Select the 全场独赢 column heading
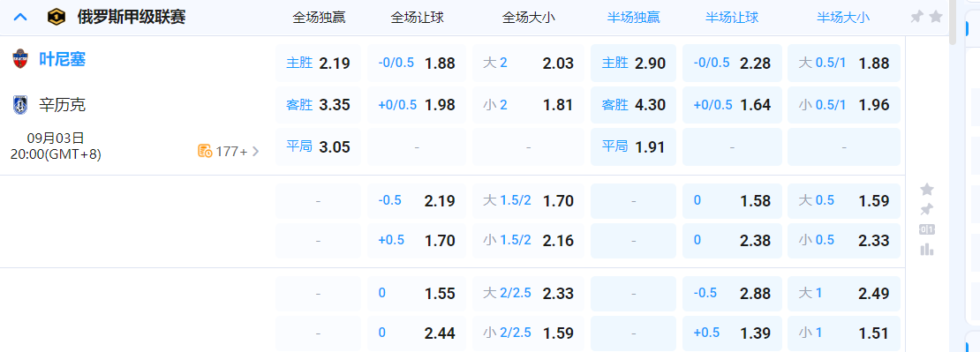 (319, 18)
